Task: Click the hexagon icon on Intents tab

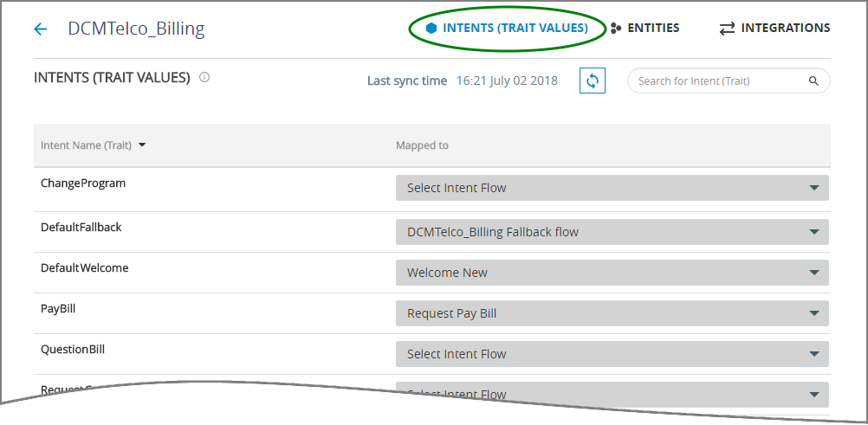Action: 431,29
